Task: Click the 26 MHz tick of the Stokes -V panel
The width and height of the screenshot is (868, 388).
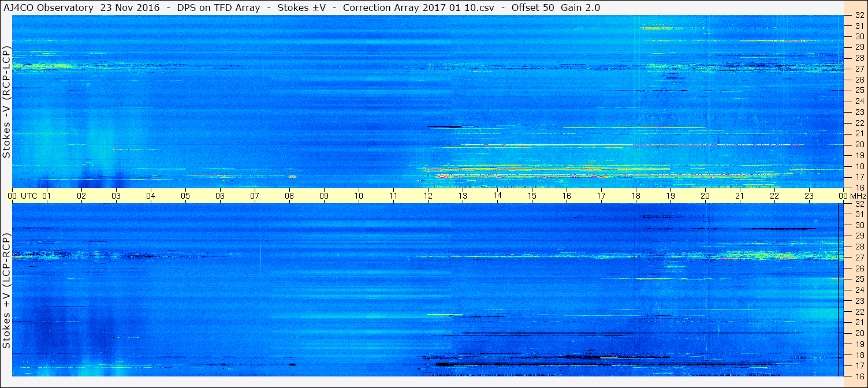Action: (x=859, y=80)
